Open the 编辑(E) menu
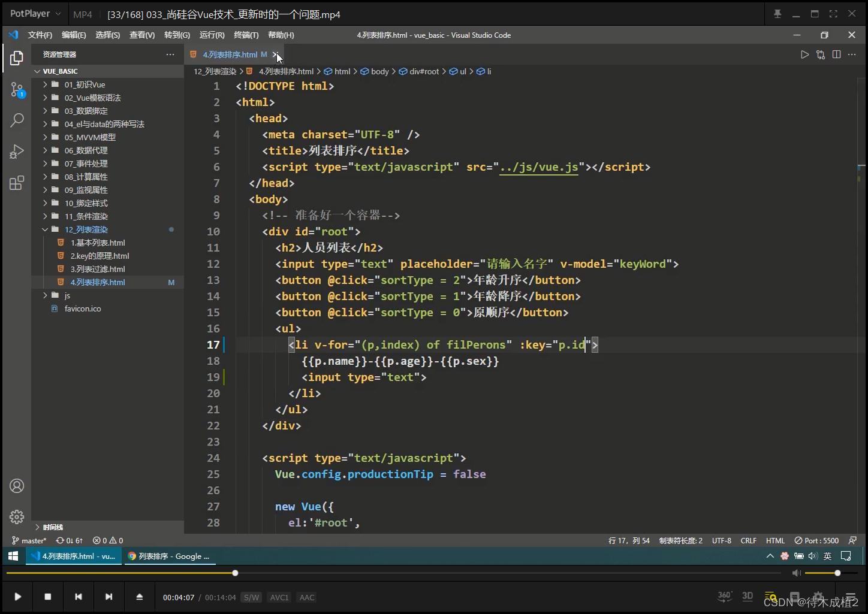 74,35
